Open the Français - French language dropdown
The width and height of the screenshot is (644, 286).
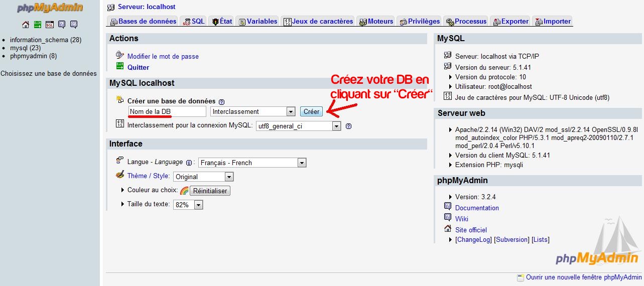pos(252,163)
